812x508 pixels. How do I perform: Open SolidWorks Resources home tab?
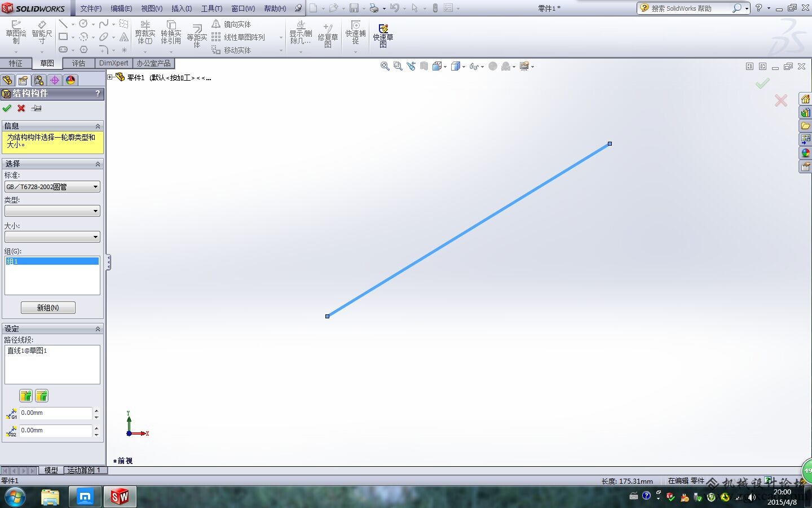pos(805,99)
